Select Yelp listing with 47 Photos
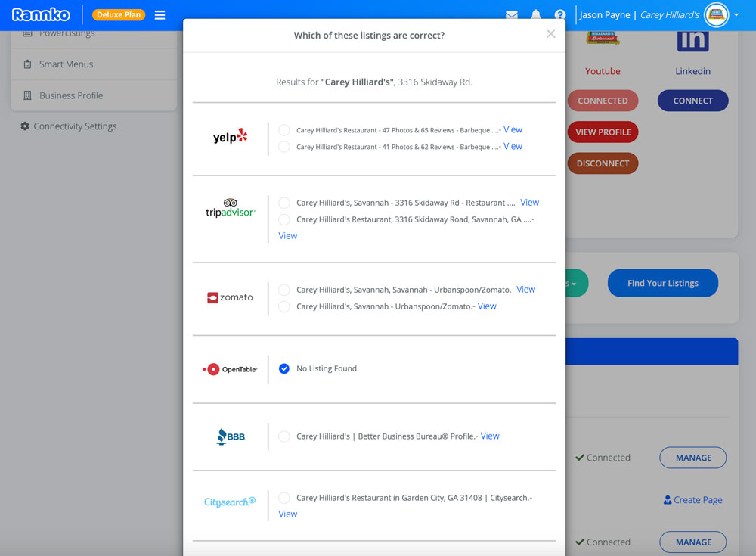The width and height of the screenshot is (756, 556). pyautogui.click(x=284, y=130)
